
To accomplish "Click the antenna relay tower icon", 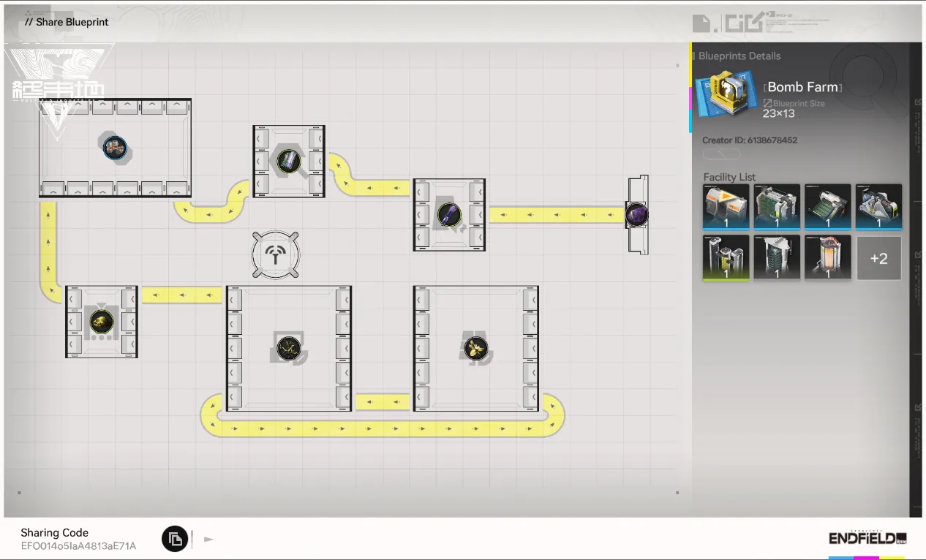I will tap(276, 255).
